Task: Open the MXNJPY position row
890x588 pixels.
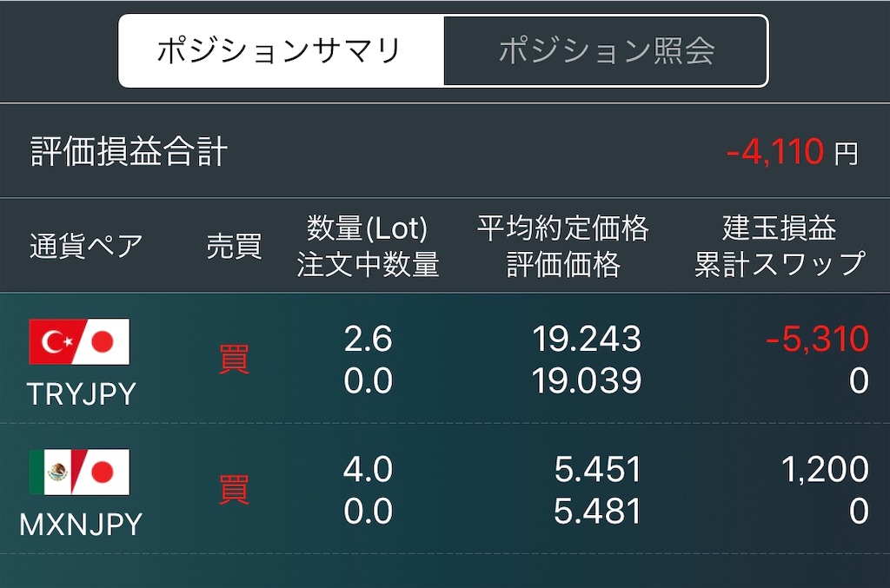Action: pos(445,491)
